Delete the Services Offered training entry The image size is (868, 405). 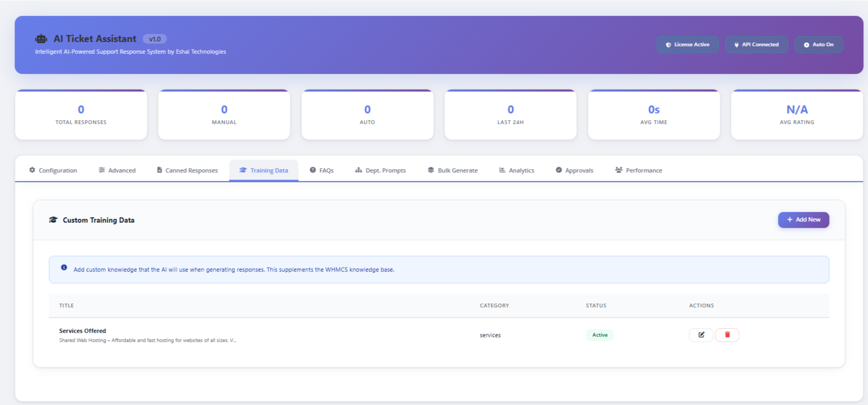click(x=727, y=335)
